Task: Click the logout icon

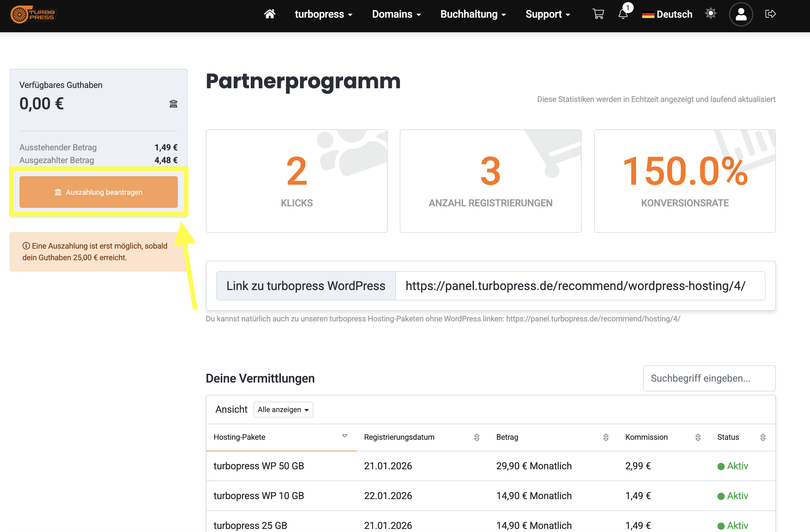Action: pos(770,14)
